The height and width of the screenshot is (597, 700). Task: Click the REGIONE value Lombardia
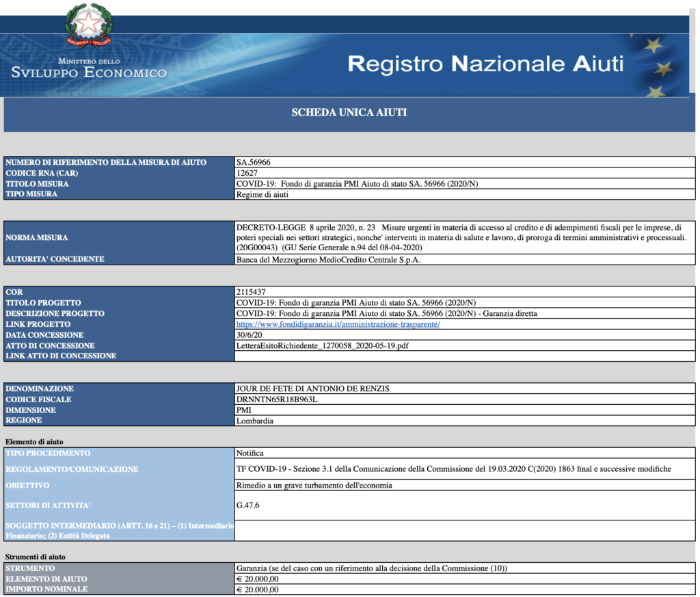pos(254,421)
